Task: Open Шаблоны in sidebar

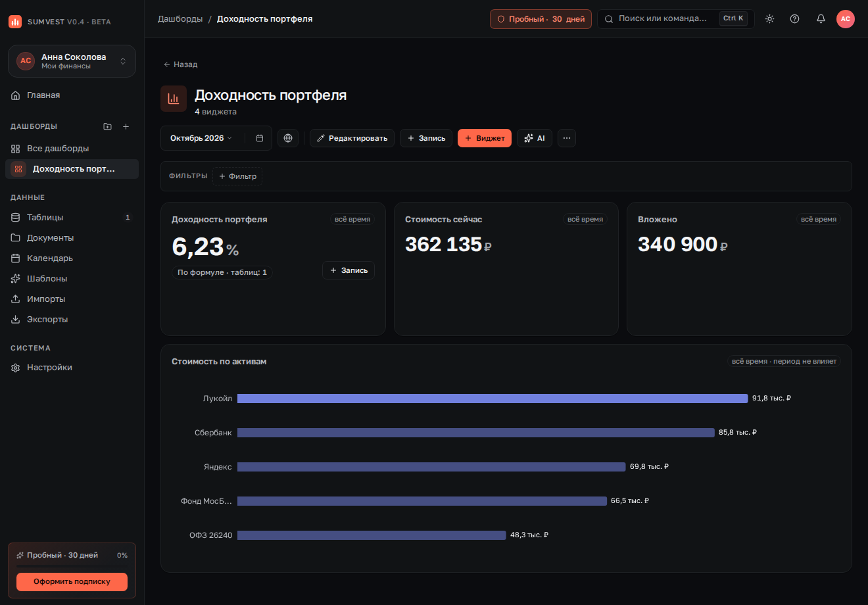Action: pos(72,278)
